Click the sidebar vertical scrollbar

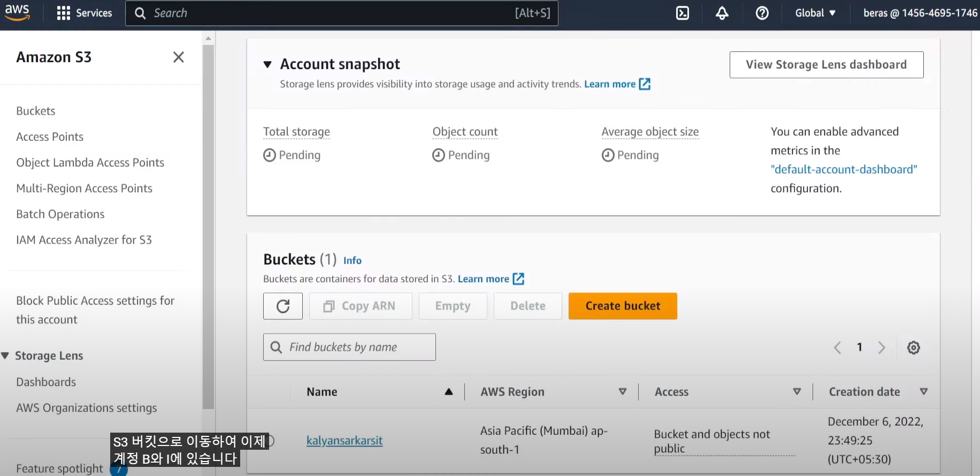tap(208, 228)
